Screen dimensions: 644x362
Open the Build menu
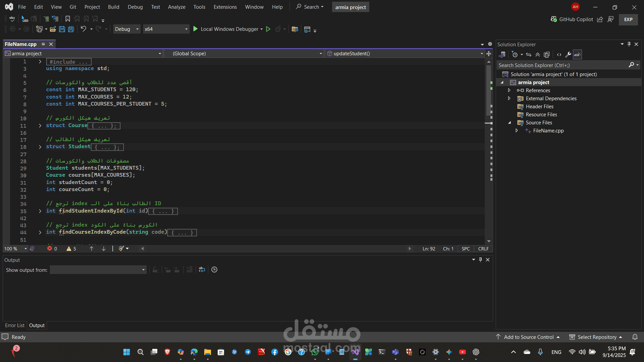[x=113, y=7]
